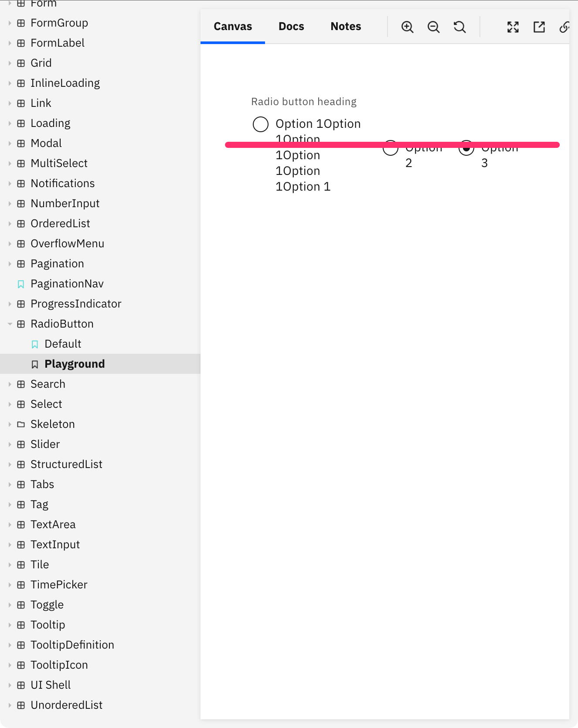
Task: Click the Playground bookmark icon
Action: pyautogui.click(x=35, y=364)
